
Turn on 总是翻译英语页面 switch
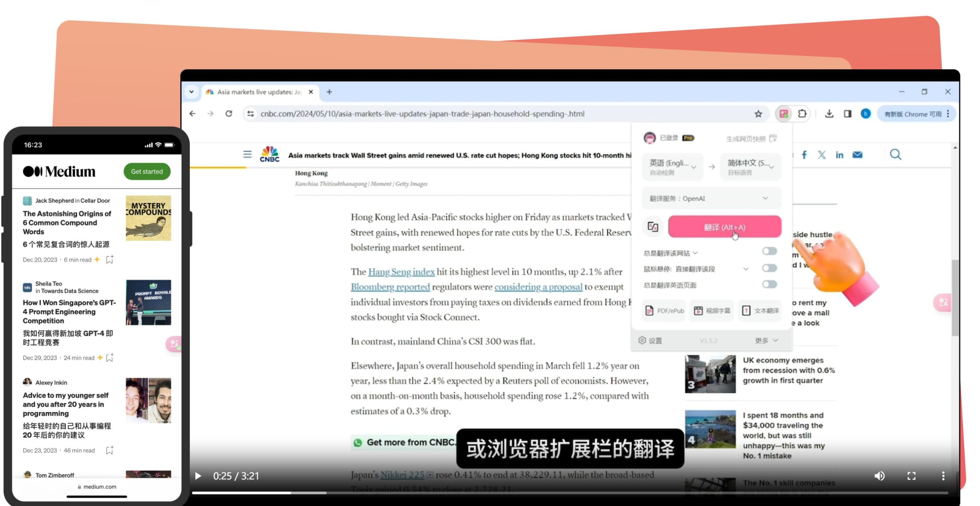click(x=769, y=285)
